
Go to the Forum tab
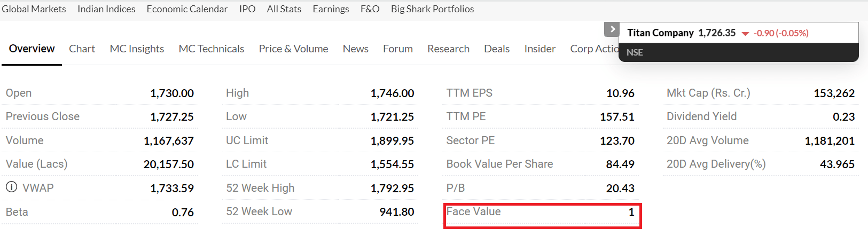click(x=398, y=49)
